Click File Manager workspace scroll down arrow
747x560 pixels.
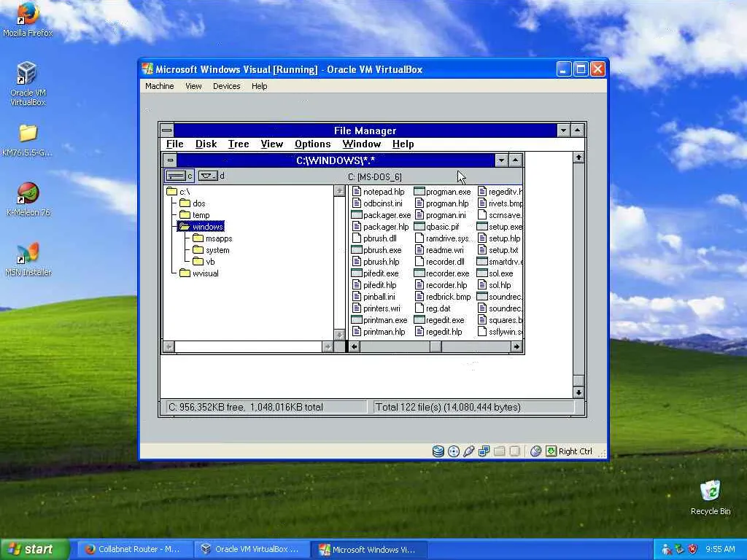click(x=578, y=392)
